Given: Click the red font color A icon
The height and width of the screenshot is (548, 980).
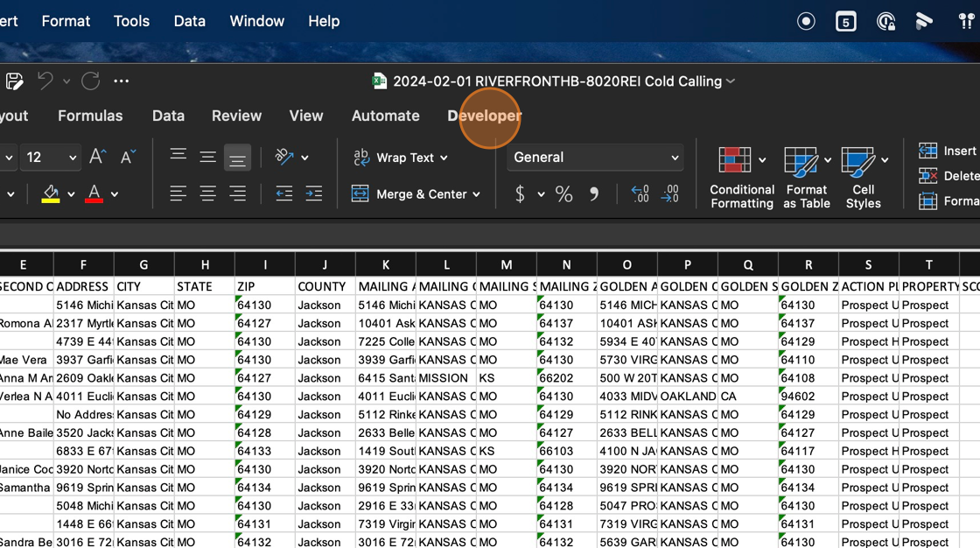Looking at the screenshot, I should tap(94, 194).
